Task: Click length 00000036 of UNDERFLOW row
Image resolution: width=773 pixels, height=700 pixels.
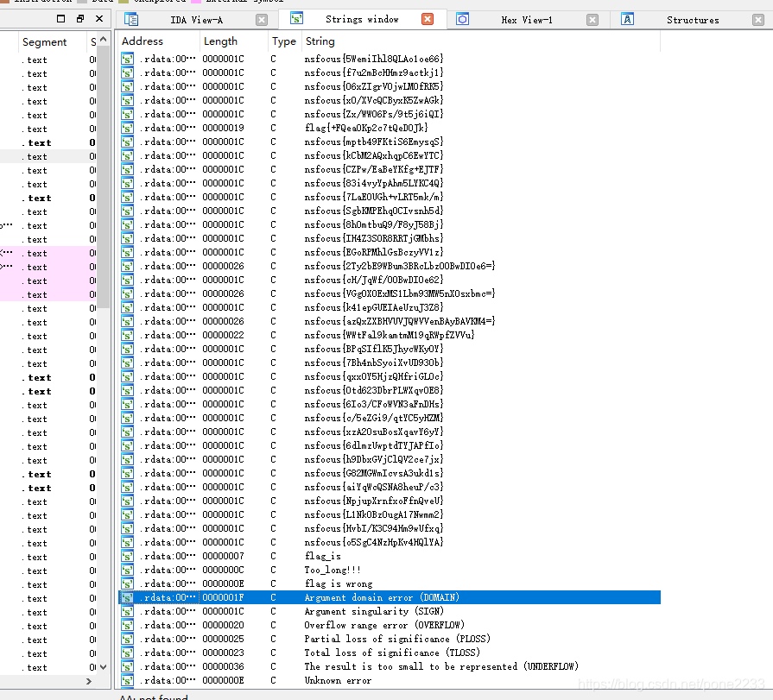Action: click(223, 666)
